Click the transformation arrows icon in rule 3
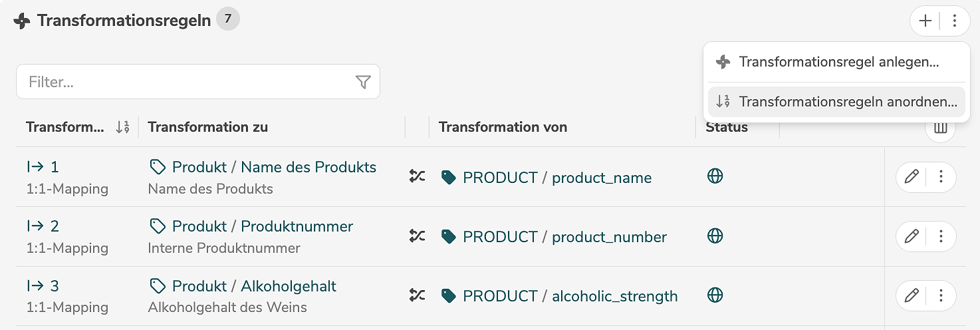Viewport: 980px width, 330px height. pos(417,295)
